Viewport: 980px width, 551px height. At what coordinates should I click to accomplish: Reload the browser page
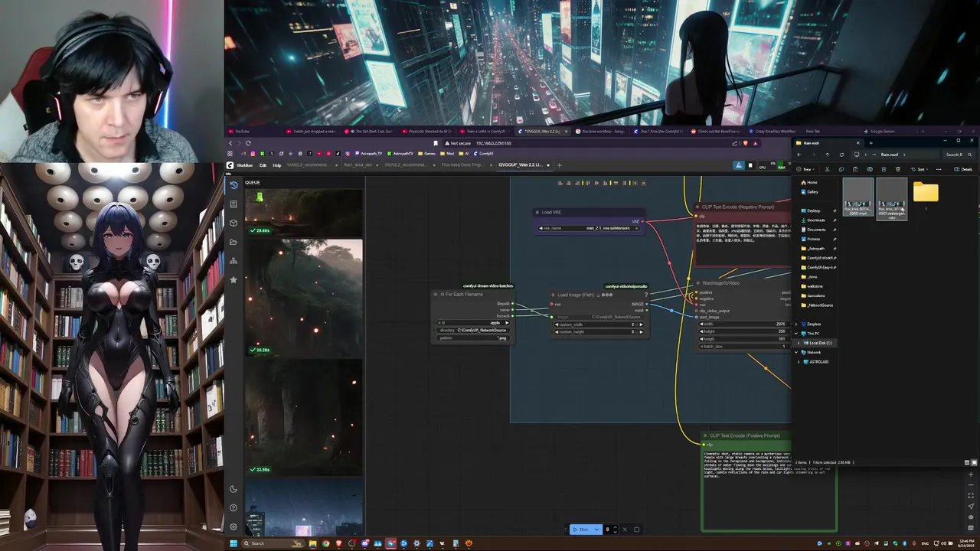pyautogui.click(x=248, y=143)
